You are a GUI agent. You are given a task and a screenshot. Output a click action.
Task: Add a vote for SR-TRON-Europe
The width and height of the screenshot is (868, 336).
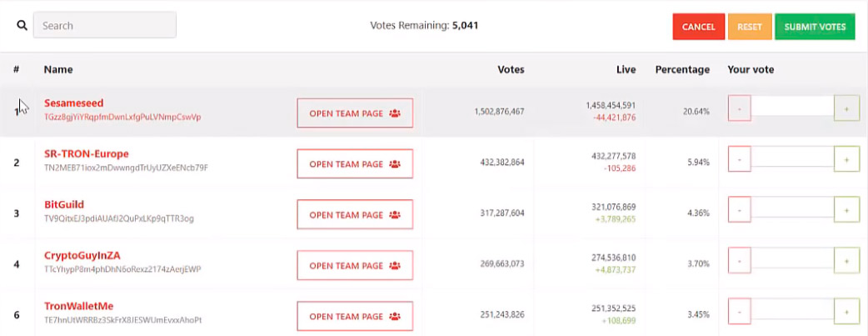pos(846,160)
